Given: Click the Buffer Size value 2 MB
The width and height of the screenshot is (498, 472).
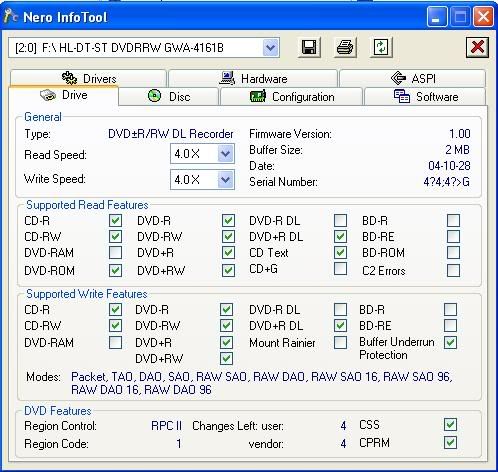Looking at the screenshot, I should [457, 150].
